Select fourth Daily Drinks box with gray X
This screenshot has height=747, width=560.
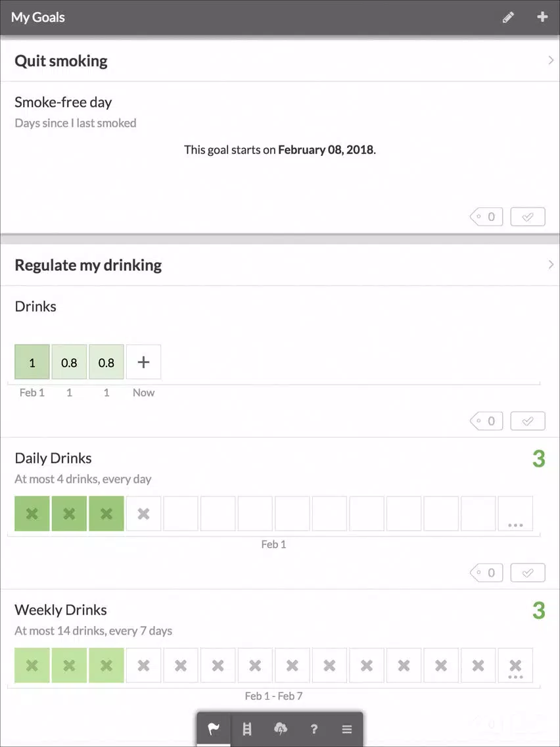coord(143,514)
